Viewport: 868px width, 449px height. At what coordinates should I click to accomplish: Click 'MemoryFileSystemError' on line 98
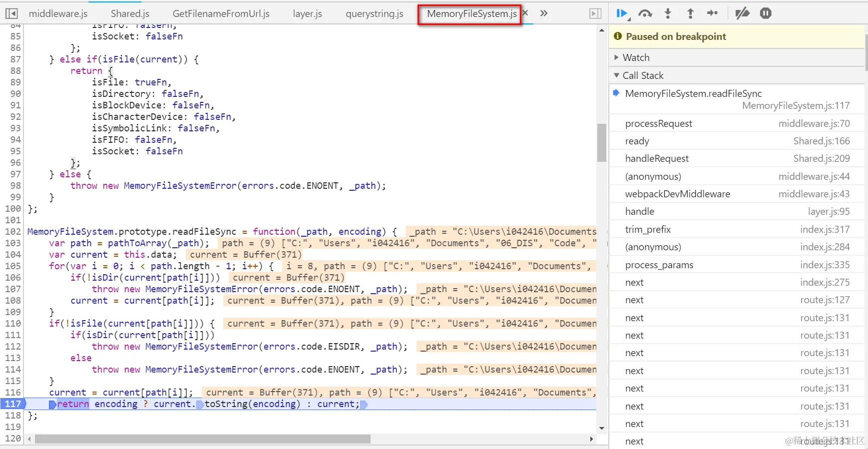(180, 185)
